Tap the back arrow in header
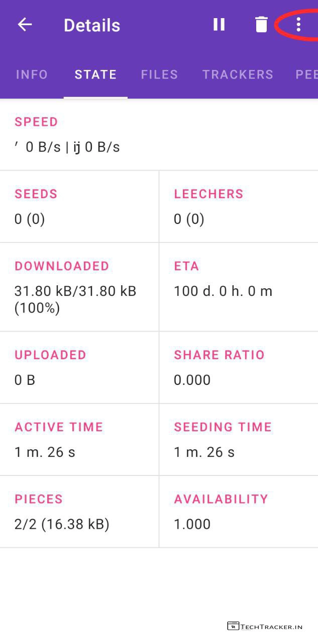 click(x=25, y=25)
